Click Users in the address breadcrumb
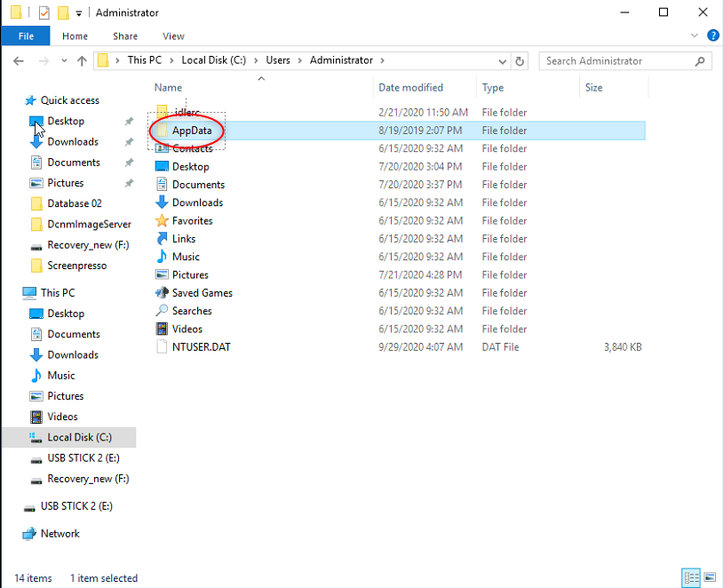The image size is (723, 588). pos(278,60)
